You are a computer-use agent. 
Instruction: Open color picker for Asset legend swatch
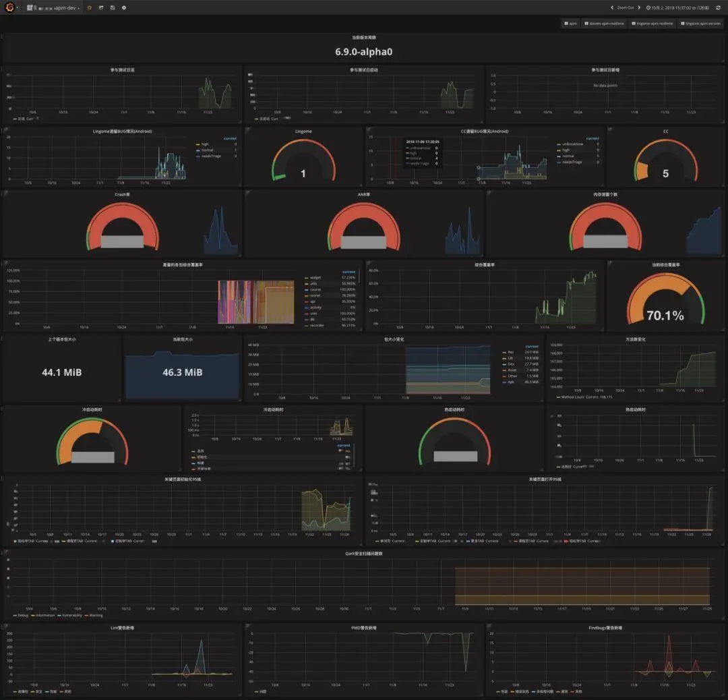click(504, 370)
